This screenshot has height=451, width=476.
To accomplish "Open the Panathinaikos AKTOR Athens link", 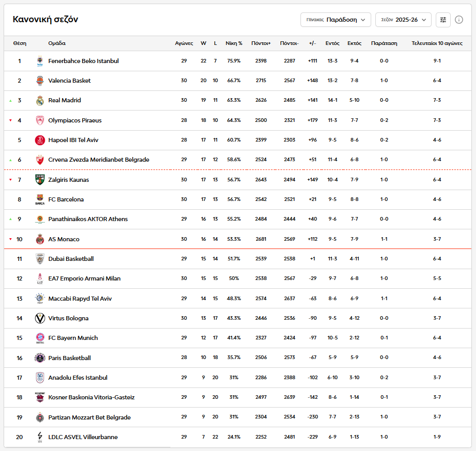I will (88, 219).
